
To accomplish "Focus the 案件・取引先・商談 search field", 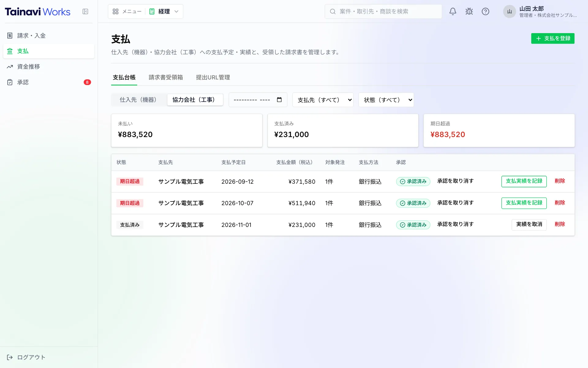I will click(383, 12).
